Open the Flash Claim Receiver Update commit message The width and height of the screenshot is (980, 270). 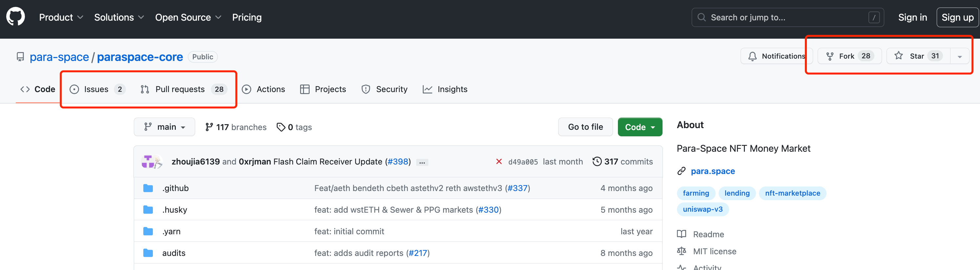(328, 162)
